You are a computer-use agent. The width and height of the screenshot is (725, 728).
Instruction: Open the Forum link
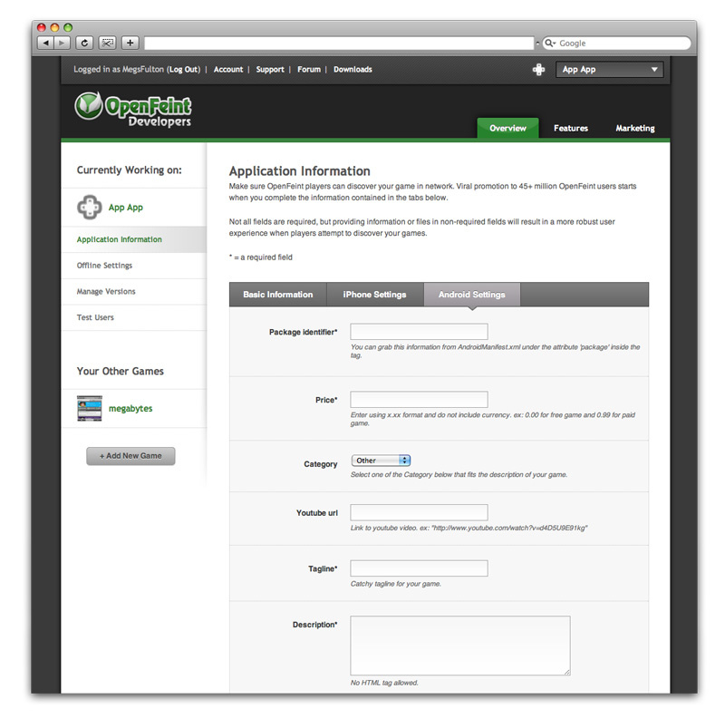tap(309, 70)
